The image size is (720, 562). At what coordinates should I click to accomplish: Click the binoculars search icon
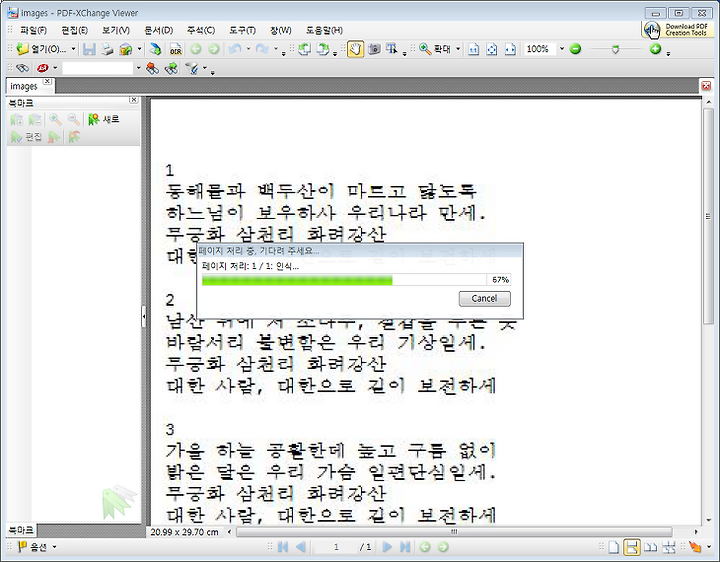coord(22,68)
